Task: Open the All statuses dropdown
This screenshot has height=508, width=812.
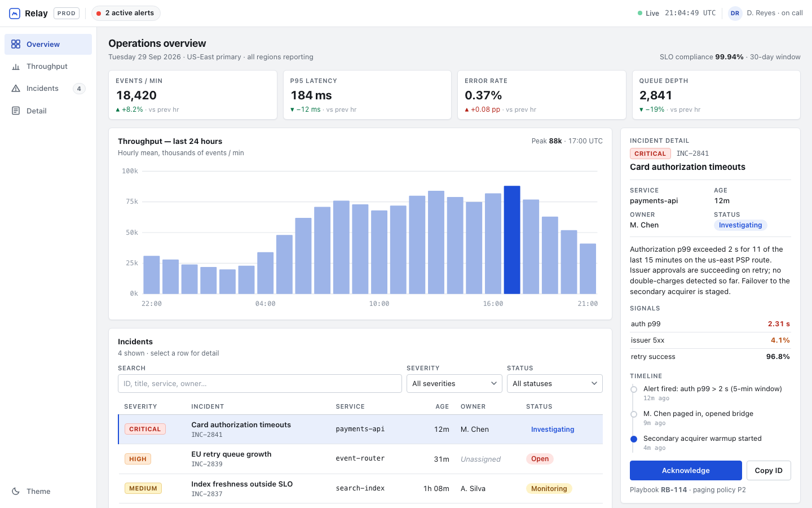Action: pos(555,383)
